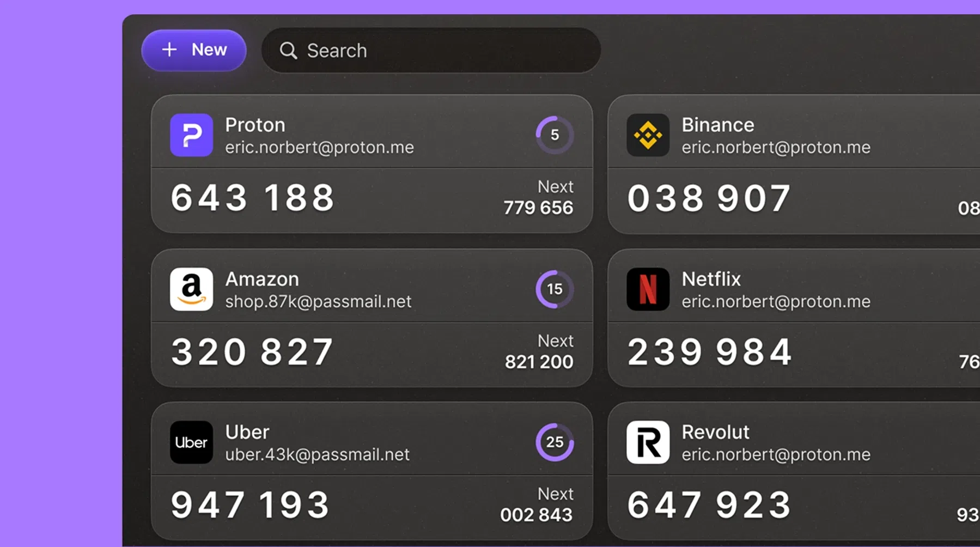
Task: Select the Revolut logo icon
Action: coord(648,442)
